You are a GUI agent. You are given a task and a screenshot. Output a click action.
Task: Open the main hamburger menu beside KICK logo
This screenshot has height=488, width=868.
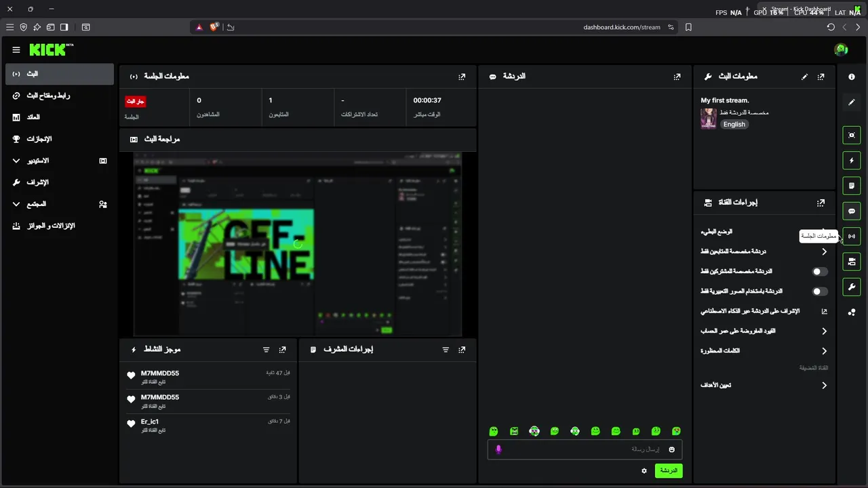pyautogui.click(x=16, y=49)
